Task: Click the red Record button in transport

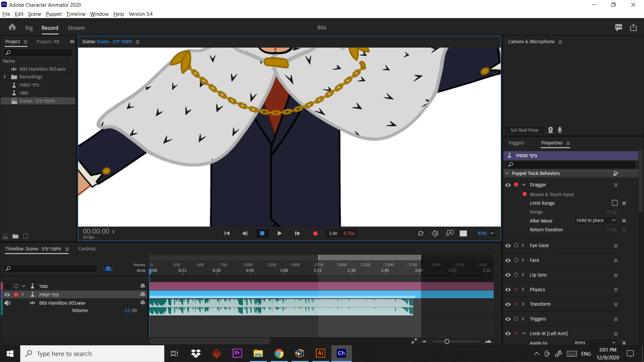Action: (315, 234)
